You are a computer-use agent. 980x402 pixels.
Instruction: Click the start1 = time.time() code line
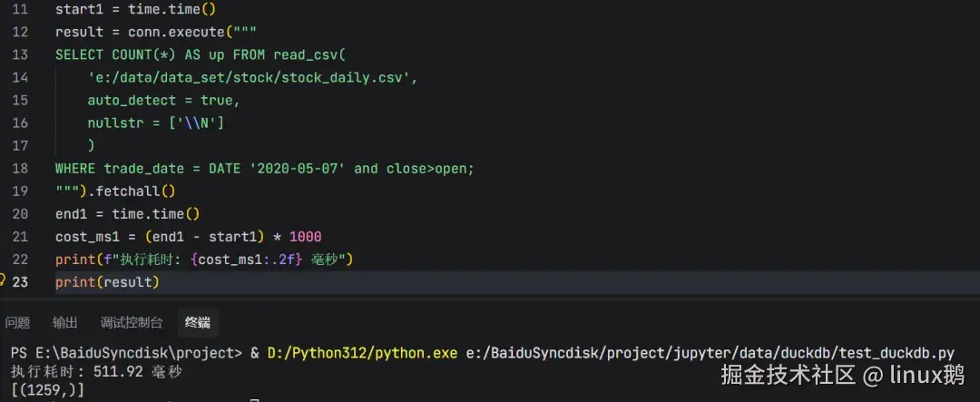135,9
